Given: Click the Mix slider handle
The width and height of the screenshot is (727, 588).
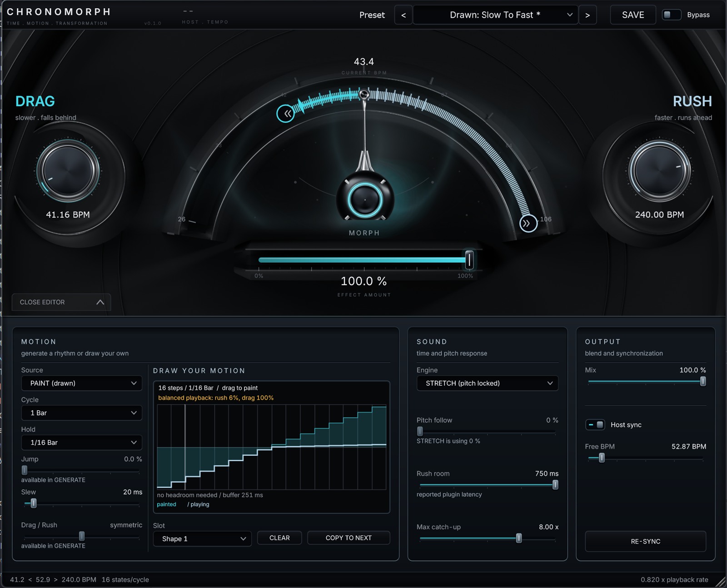Looking at the screenshot, I should pyautogui.click(x=703, y=381).
